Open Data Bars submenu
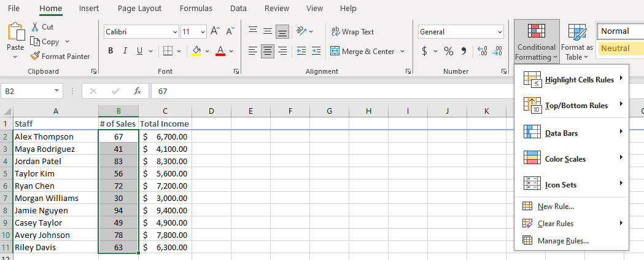Screen dimensions: 644x260 tap(572, 133)
